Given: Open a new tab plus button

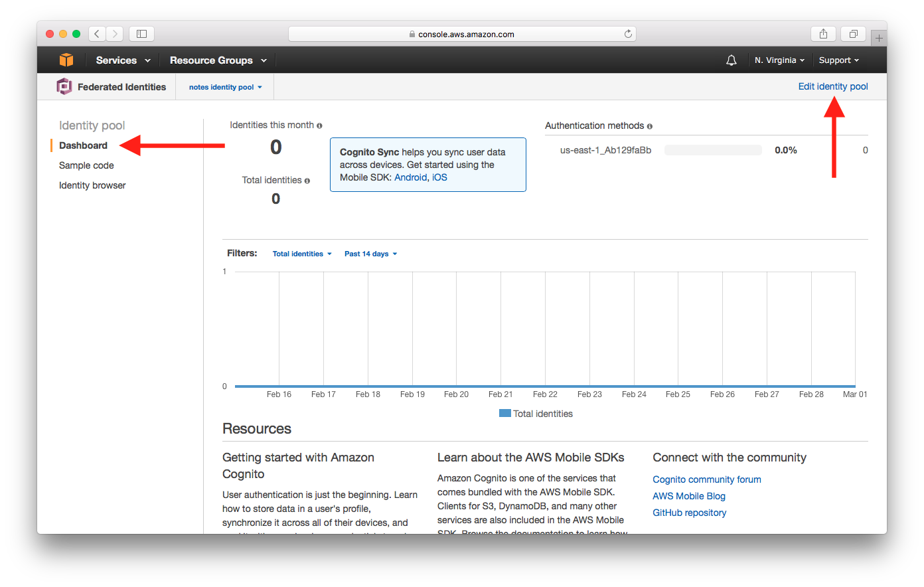Looking at the screenshot, I should point(879,38).
